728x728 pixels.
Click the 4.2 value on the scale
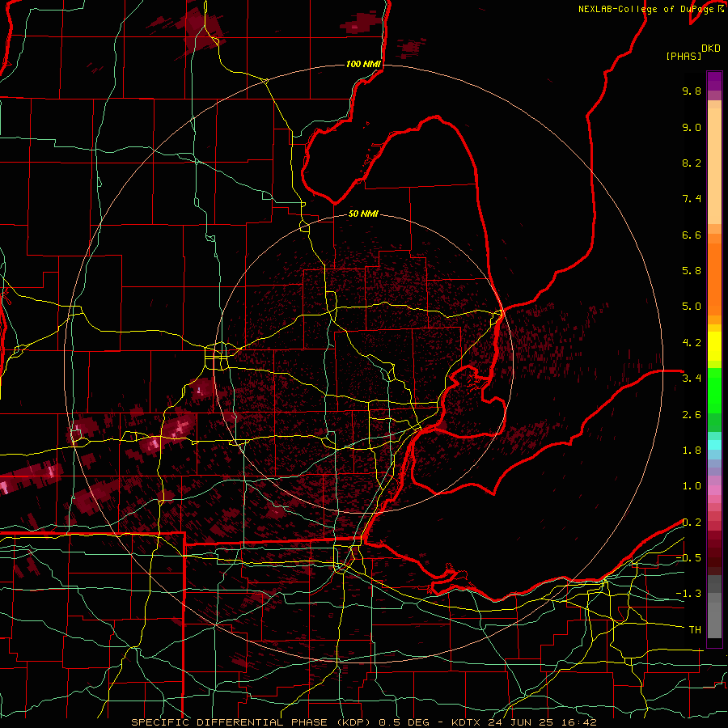692,343
